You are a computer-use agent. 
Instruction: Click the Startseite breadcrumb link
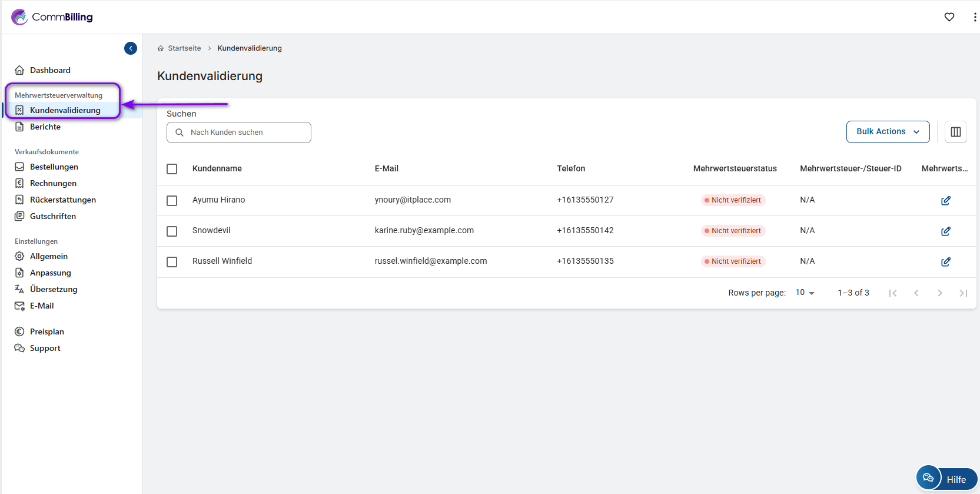(184, 48)
